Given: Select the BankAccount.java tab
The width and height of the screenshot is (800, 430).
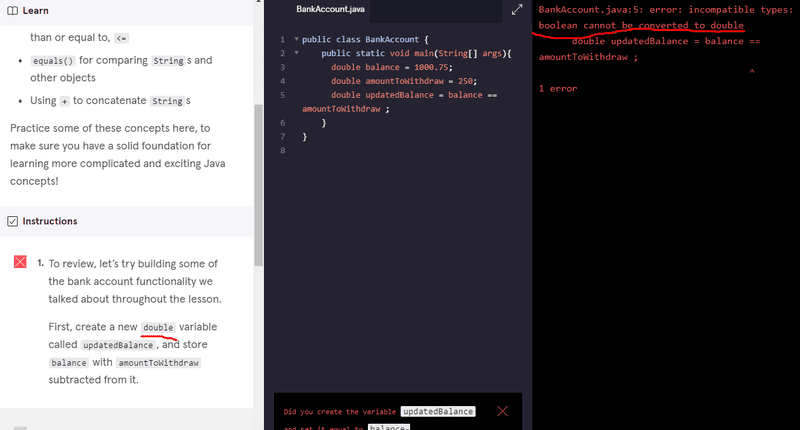Looking at the screenshot, I should tap(323, 9).
